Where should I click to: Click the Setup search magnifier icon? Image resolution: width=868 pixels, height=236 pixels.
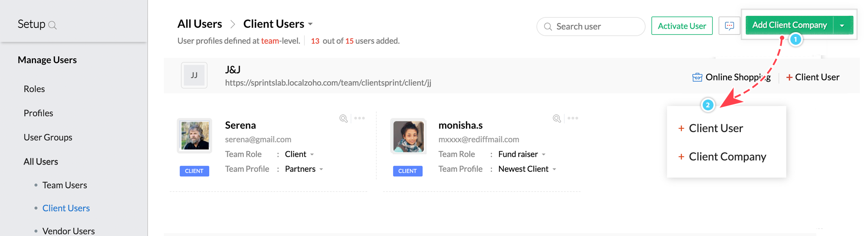tap(53, 25)
